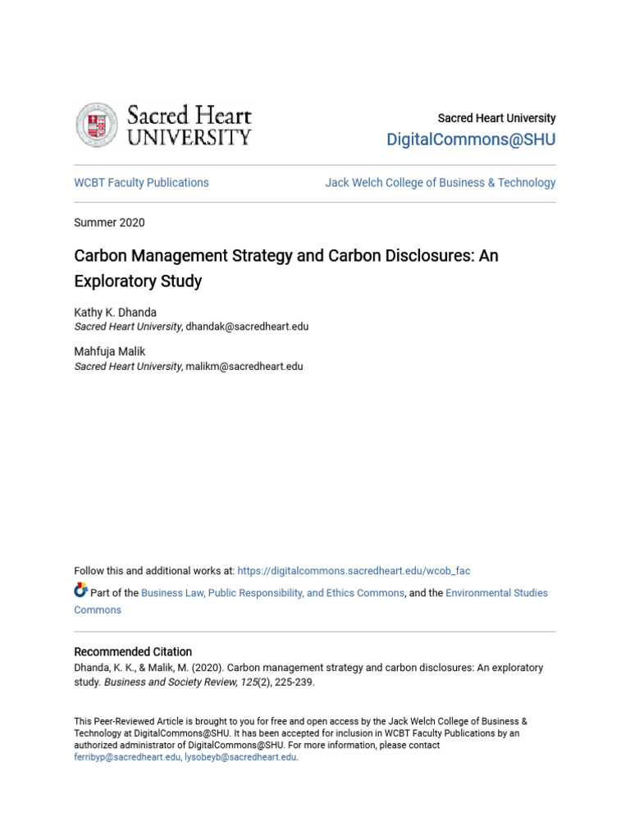630x840 pixels.
Task: Click ferribyp@sacredheart.edu contact email
Action: point(127,757)
